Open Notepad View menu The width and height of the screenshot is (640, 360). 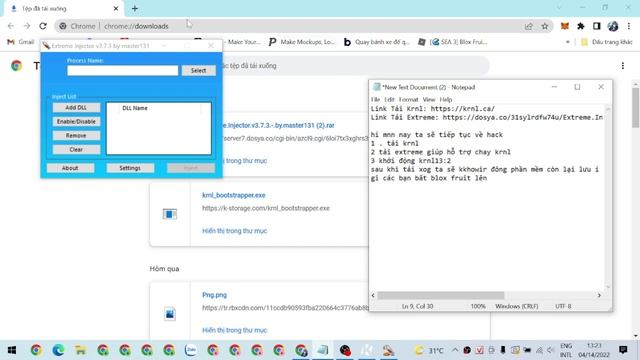pyautogui.click(x=429, y=99)
